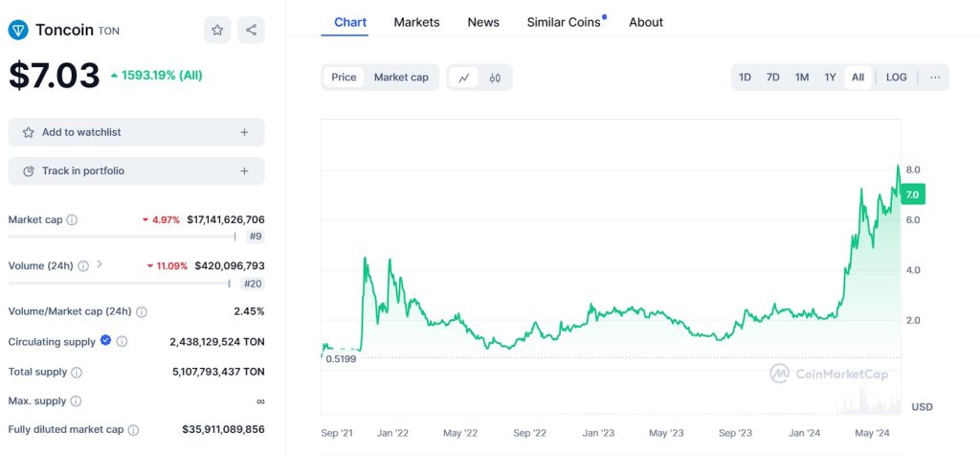Select the Price chart toggle
The image size is (980, 456).
point(344,78)
